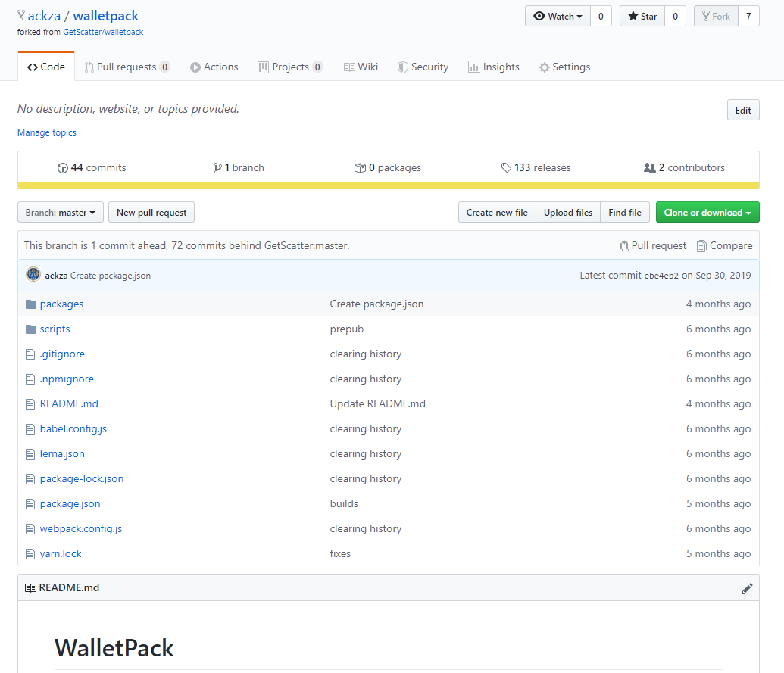This screenshot has width=784, height=673.
Task: Click the Pull request icon in branch bar
Action: tap(623, 246)
